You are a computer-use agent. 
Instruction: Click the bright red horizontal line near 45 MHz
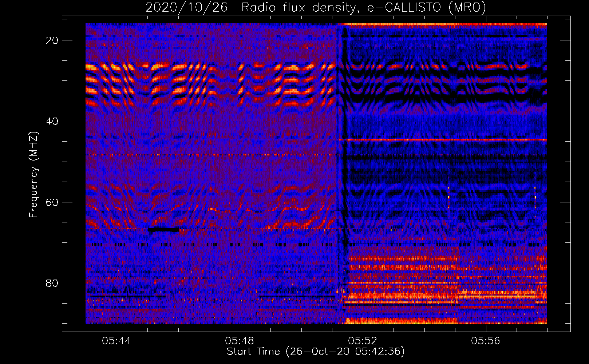pyautogui.click(x=443, y=140)
